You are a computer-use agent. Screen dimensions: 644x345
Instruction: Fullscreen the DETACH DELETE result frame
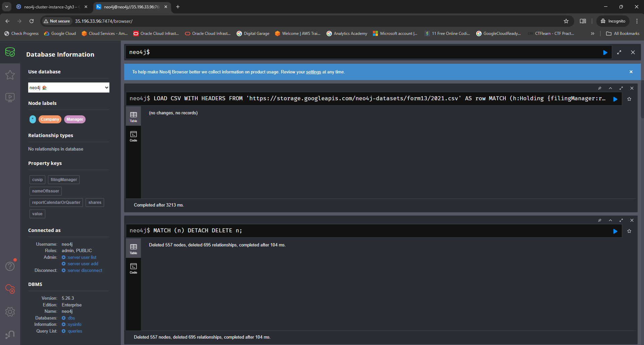(x=621, y=220)
